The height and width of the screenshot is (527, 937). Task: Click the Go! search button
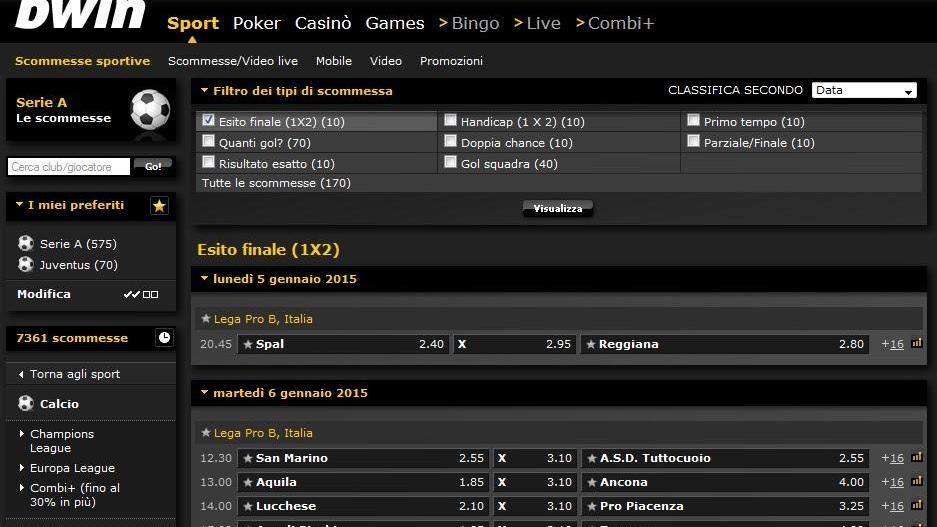[153, 167]
